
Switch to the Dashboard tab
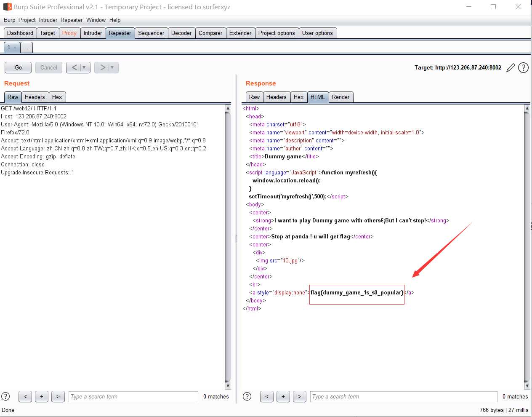click(20, 33)
